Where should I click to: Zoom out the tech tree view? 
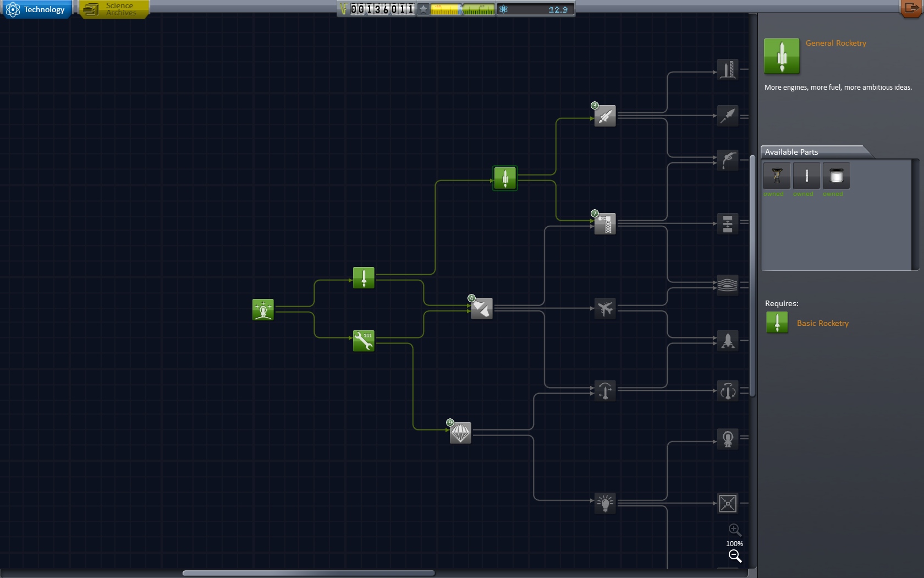pyautogui.click(x=735, y=557)
